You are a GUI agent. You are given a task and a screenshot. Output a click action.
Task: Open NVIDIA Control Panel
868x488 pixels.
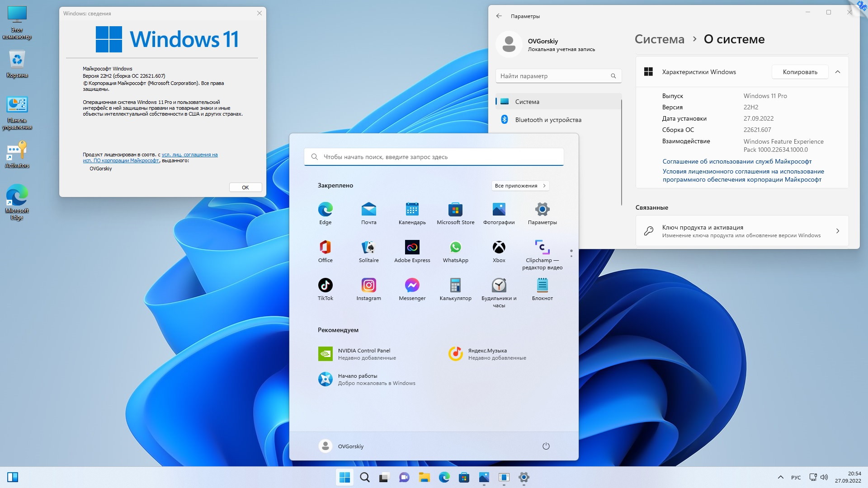(363, 350)
